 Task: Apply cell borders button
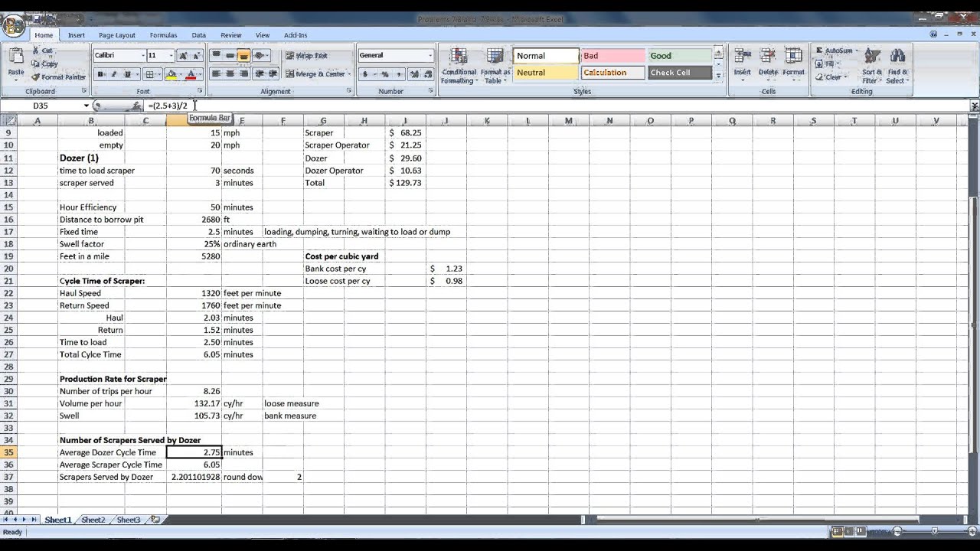click(x=149, y=74)
